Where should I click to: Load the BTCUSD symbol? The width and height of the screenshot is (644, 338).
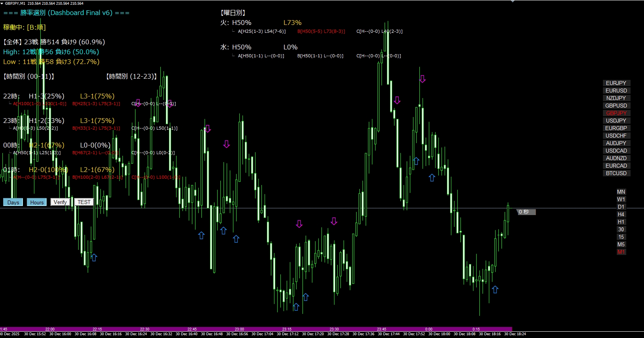(616, 173)
